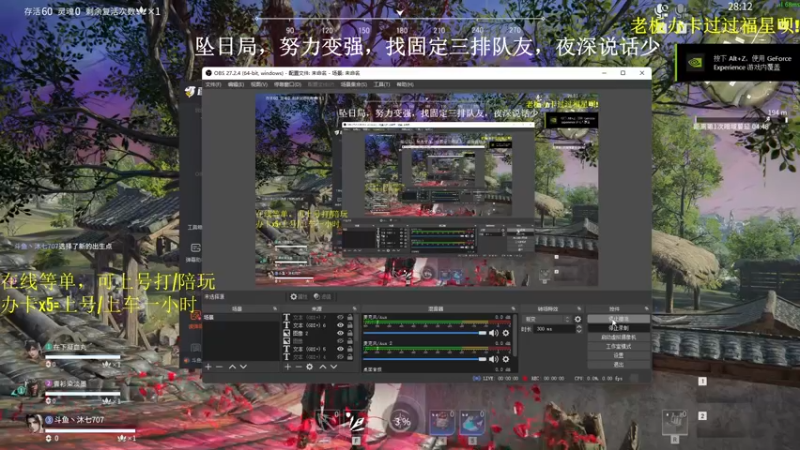Enable 工作室模式 studio mode button

[x=618, y=346]
